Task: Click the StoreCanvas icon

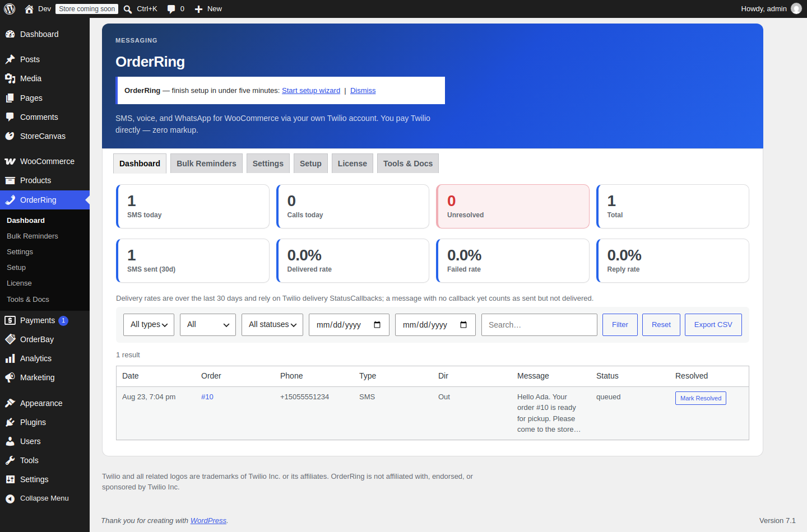Action: [10, 136]
